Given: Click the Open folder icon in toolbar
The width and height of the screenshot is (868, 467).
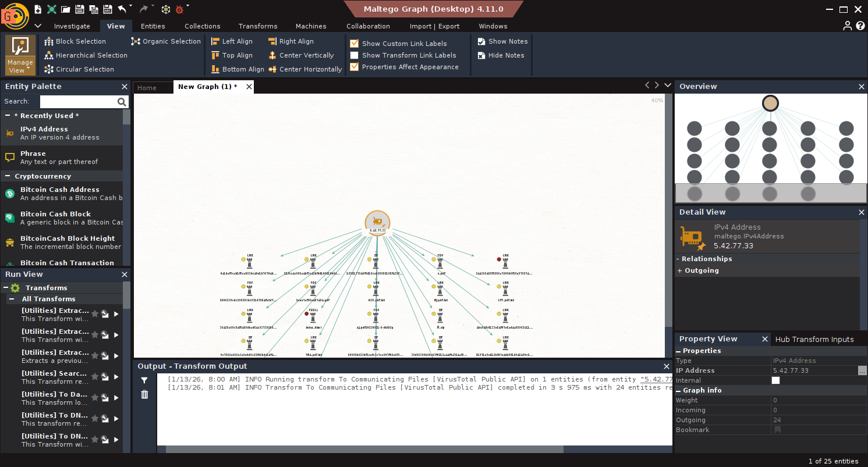Looking at the screenshot, I should pos(66,9).
